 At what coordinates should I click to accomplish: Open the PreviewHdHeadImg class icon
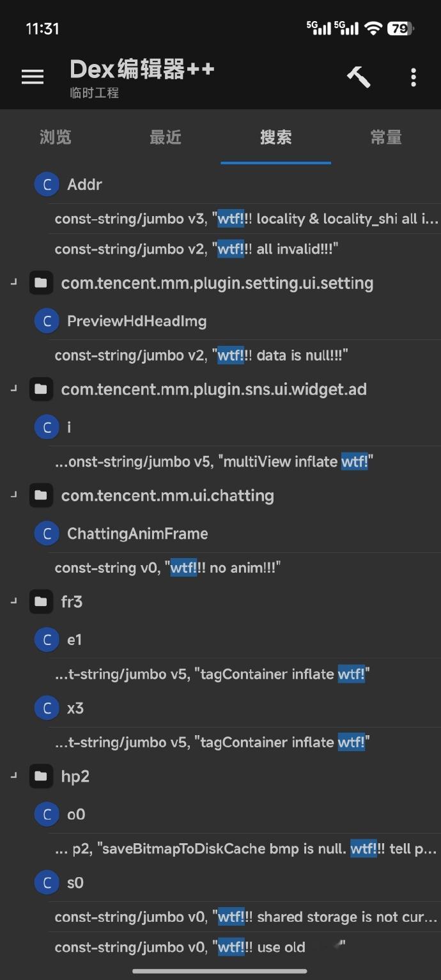coord(47,321)
